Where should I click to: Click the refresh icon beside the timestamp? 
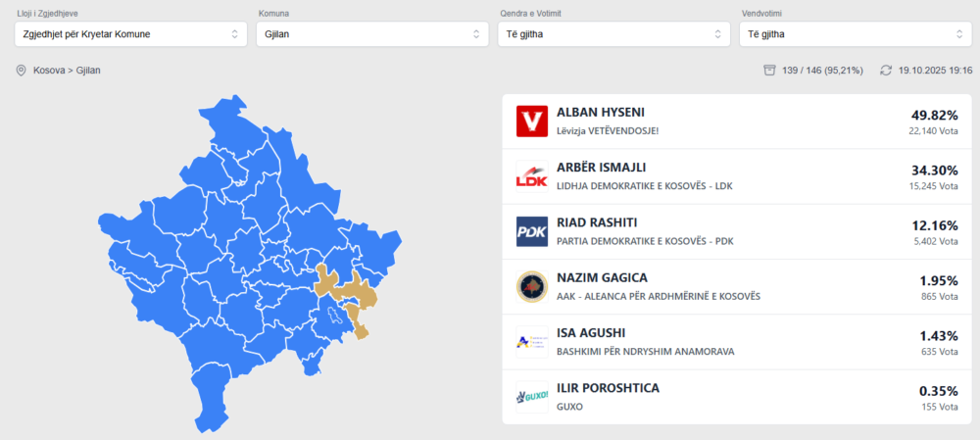(x=886, y=71)
